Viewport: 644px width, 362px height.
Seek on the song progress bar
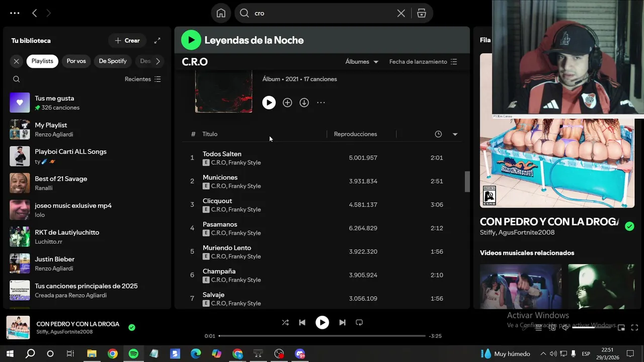pos(322,336)
